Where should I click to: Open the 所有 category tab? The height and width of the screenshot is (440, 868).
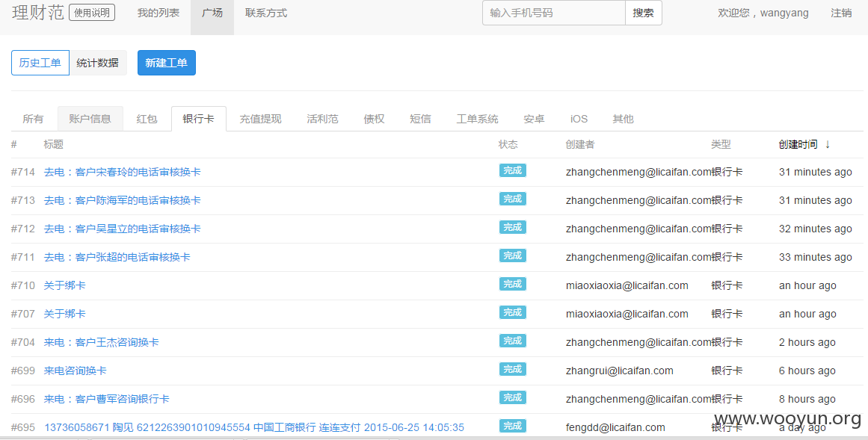tap(33, 119)
